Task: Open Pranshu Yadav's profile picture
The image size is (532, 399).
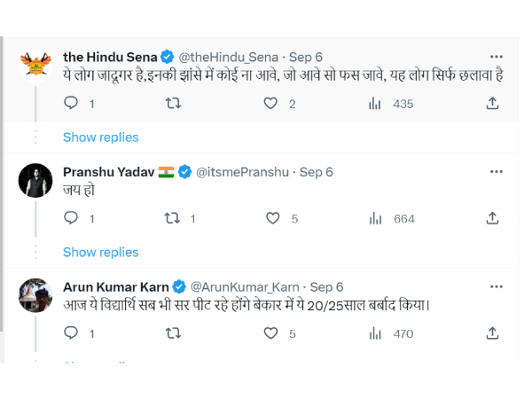Action: [35, 182]
